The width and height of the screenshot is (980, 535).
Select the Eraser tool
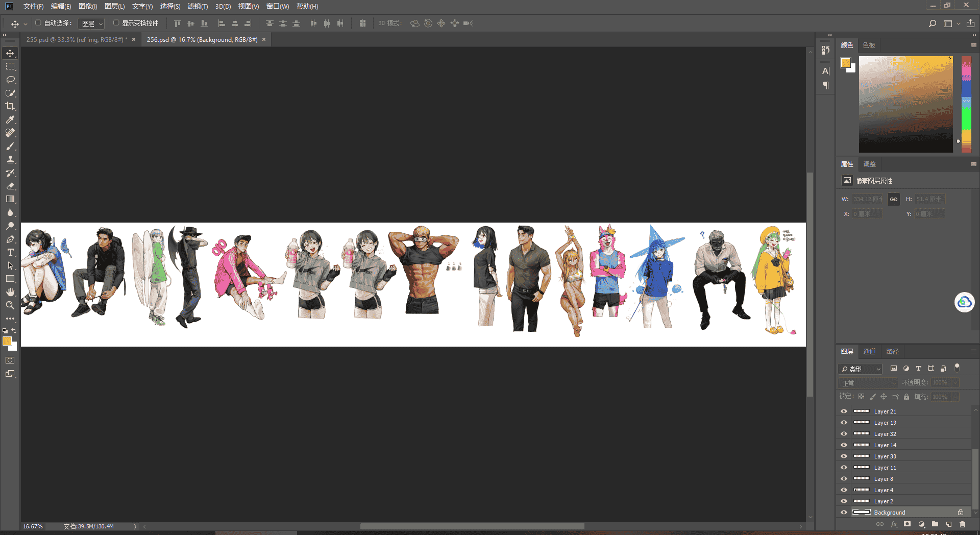click(10, 186)
